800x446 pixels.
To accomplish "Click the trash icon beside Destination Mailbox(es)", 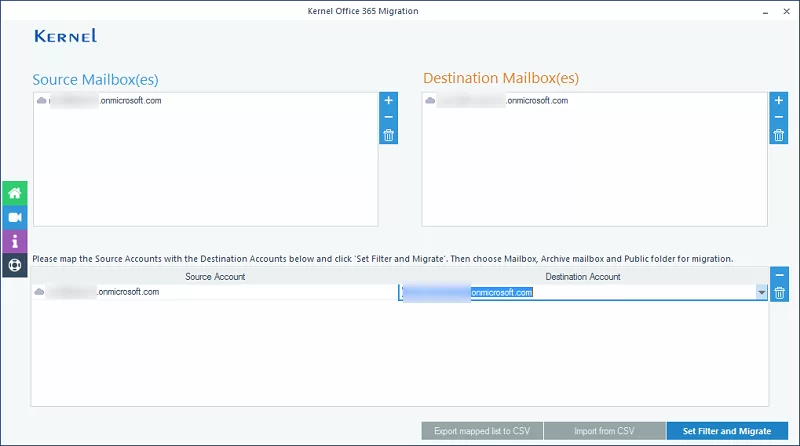I will tap(779, 135).
